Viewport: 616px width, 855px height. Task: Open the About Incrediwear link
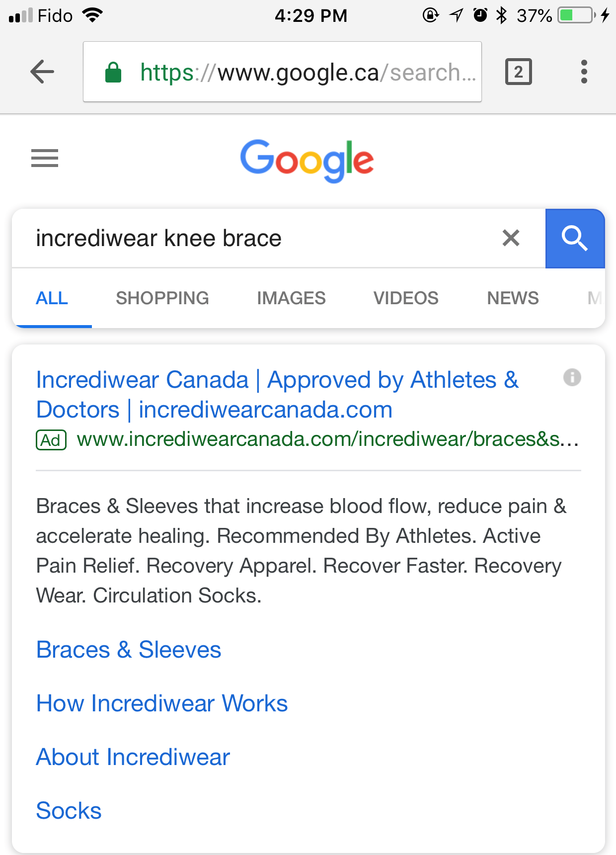133,757
